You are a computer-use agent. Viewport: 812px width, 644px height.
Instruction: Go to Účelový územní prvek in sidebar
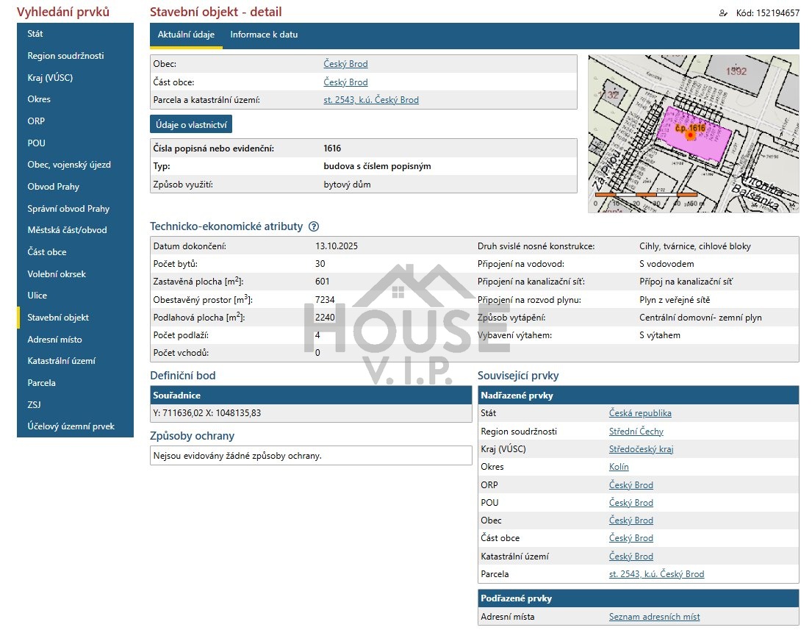click(x=71, y=426)
